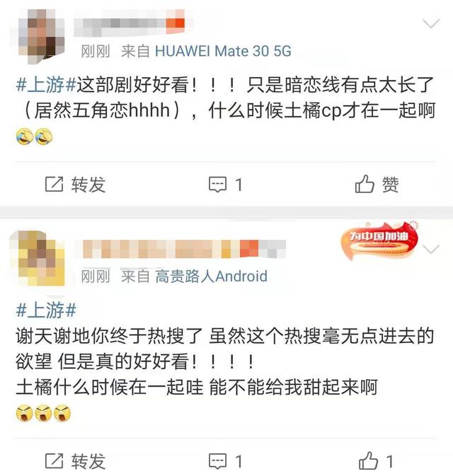Image resolution: width=453 pixels, height=476 pixels.
Task: Expand options chevron on second post
Action: click(x=431, y=249)
